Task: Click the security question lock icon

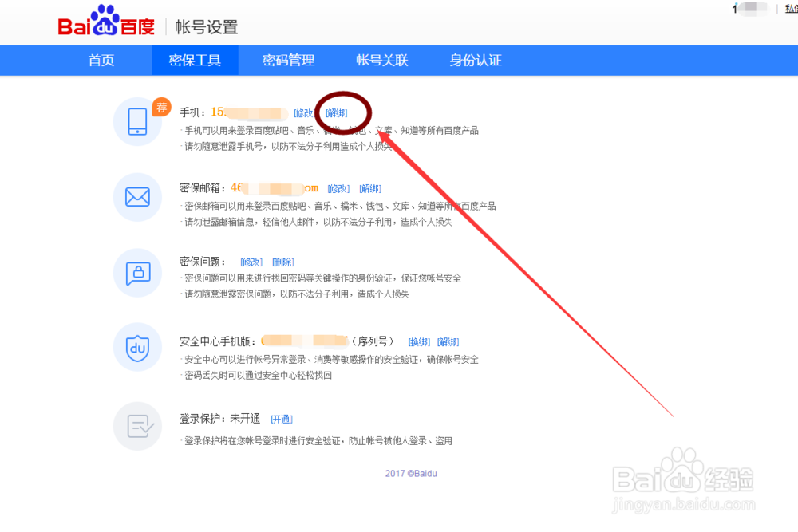Action: [137, 273]
